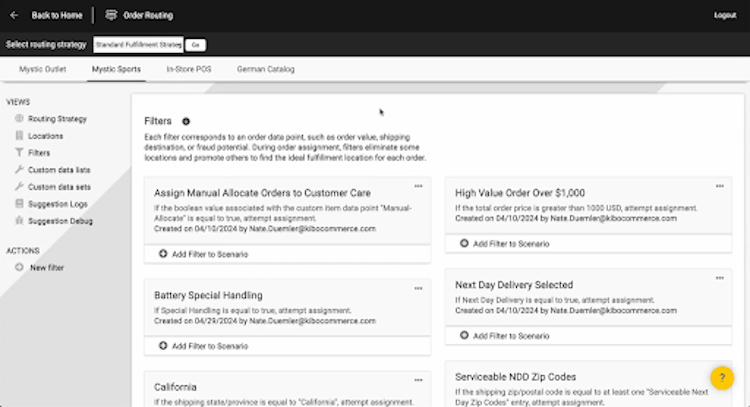Click the Filters section heading

[x=158, y=121]
